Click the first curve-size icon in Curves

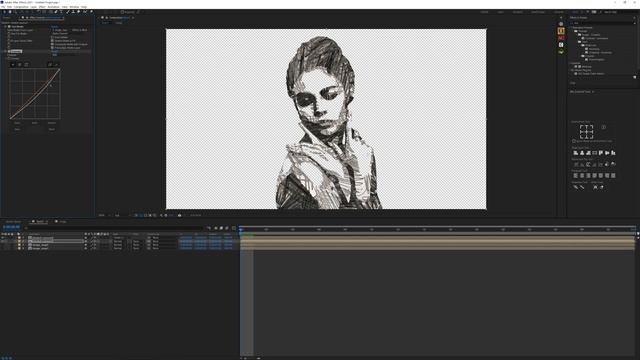pos(13,64)
